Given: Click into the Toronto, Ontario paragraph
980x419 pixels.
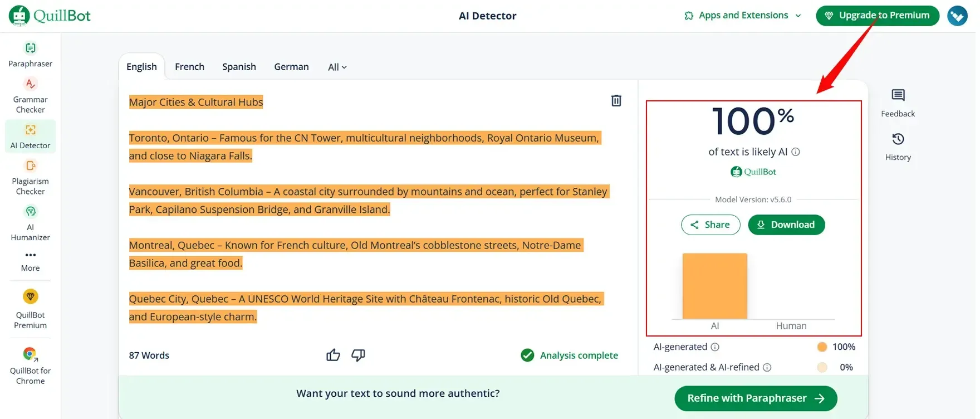Looking at the screenshot, I should pos(365,147).
